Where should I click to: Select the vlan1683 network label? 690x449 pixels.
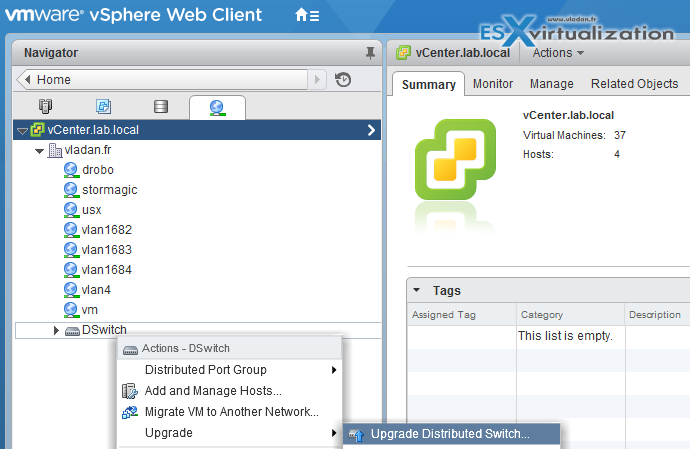106,250
